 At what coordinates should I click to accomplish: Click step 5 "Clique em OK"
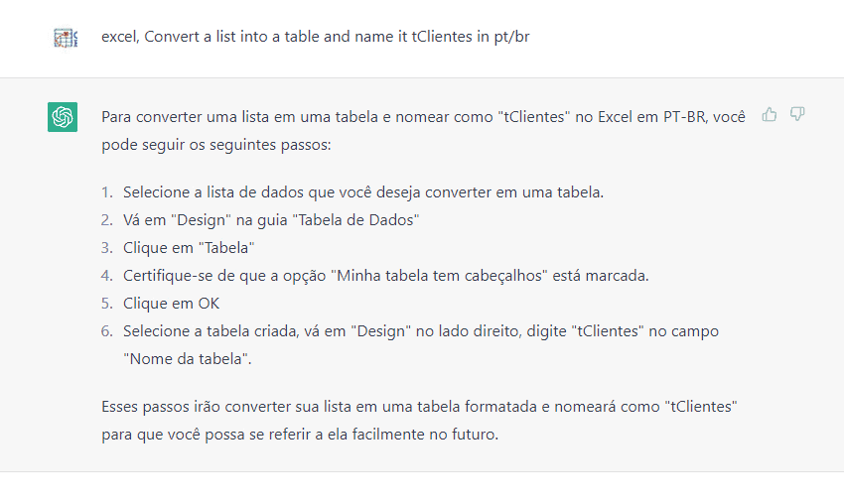171,304
